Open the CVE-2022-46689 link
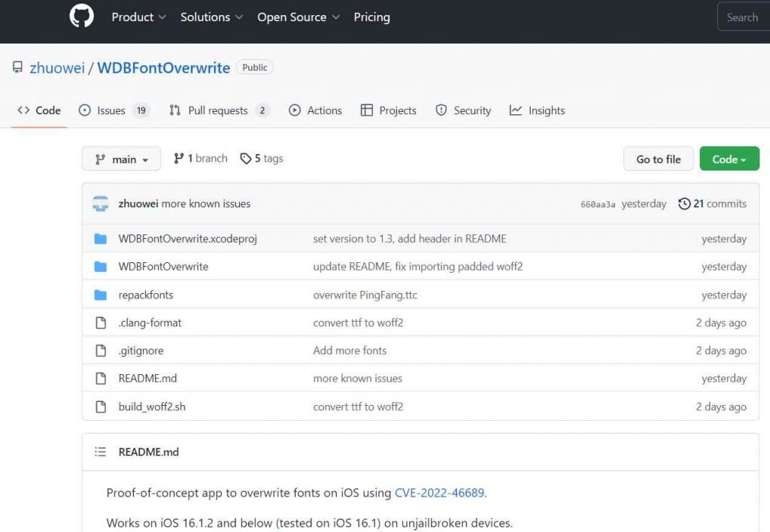 coord(439,493)
